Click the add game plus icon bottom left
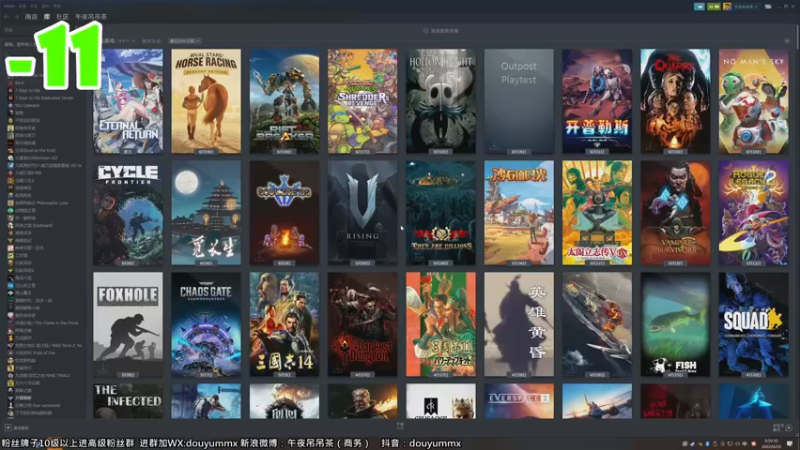Viewport: 800px width, 450px height. [8, 428]
